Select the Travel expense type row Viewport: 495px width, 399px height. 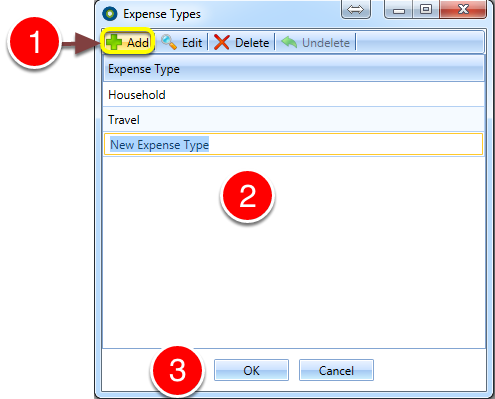coord(294,119)
